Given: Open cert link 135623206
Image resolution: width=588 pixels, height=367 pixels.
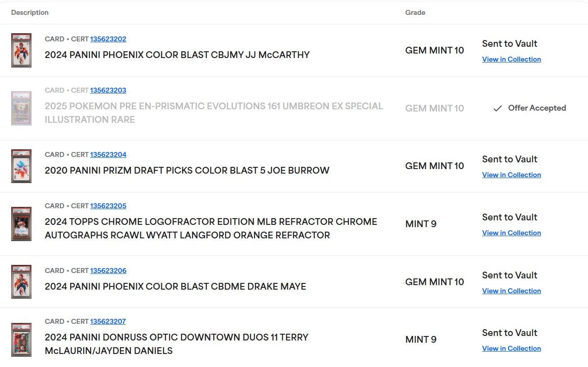Looking at the screenshot, I should pyautogui.click(x=108, y=271).
